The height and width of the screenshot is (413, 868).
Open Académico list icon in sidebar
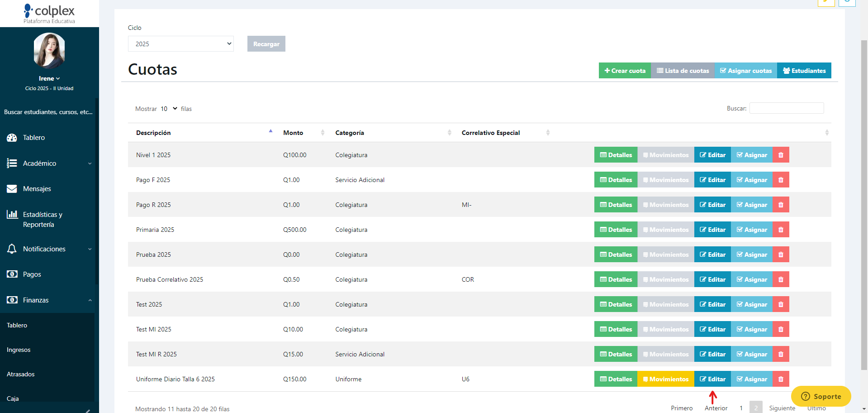coord(12,163)
